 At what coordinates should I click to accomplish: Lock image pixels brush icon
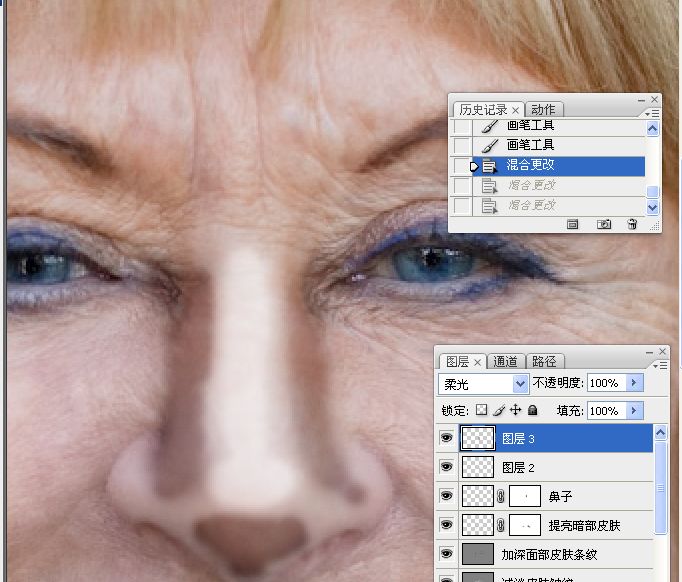pyautogui.click(x=499, y=410)
